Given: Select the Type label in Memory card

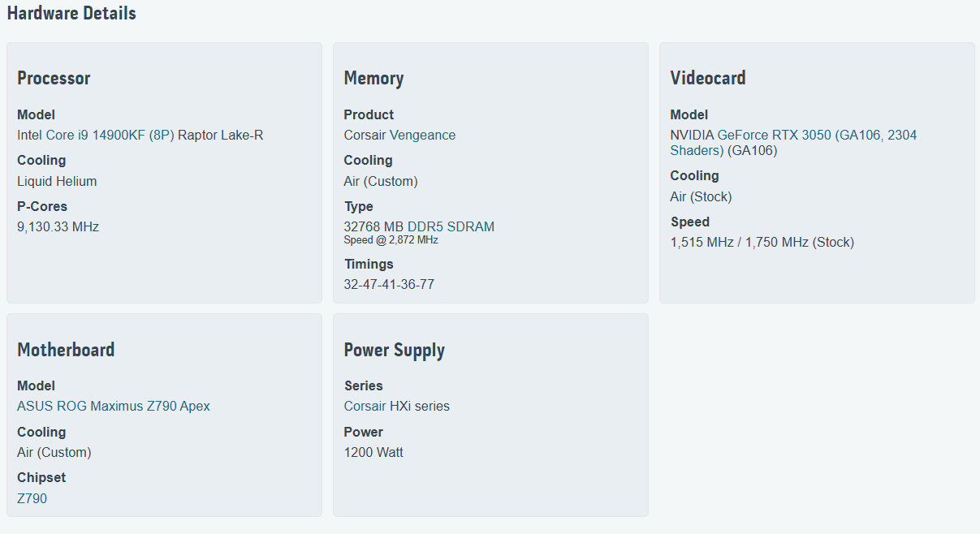Looking at the screenshot, I should click(359, 206).
